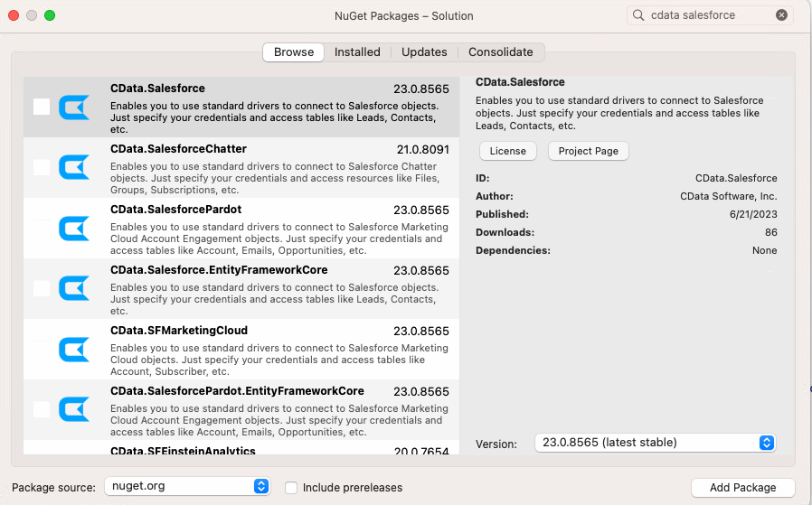Select the CData.SFEinsteinAnalytics package title
812x505 pixels.
(183, 451)
